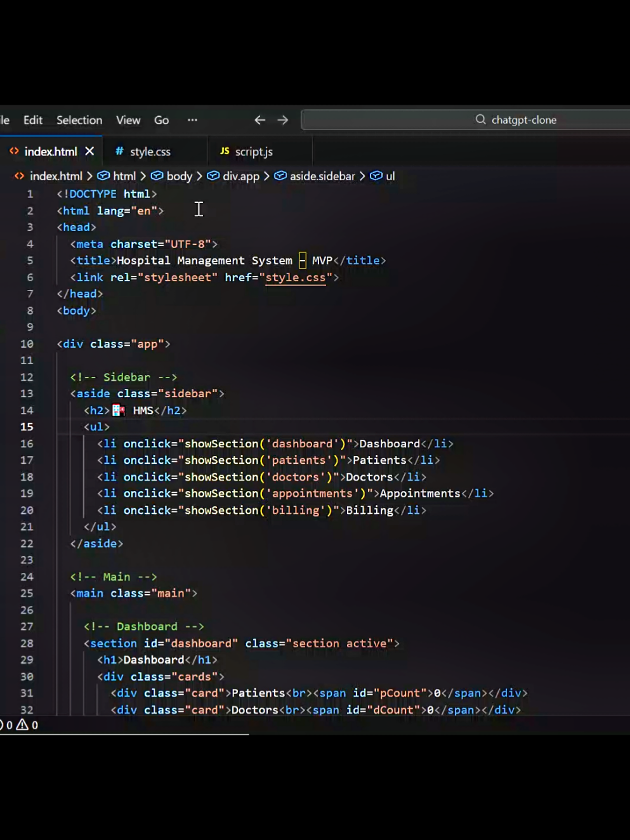Expand breadcrumb chevron after html

point(143,176)
